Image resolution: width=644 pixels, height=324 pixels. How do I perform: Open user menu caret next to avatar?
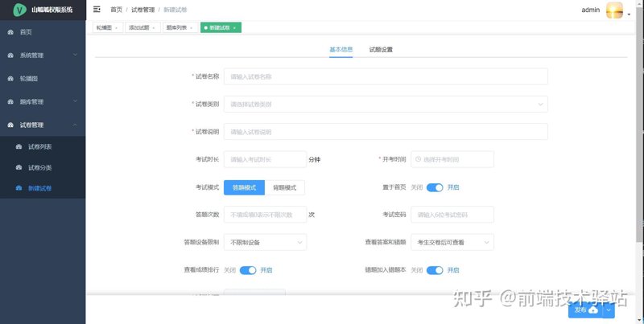pyautogui.click(x=630, y=14)
